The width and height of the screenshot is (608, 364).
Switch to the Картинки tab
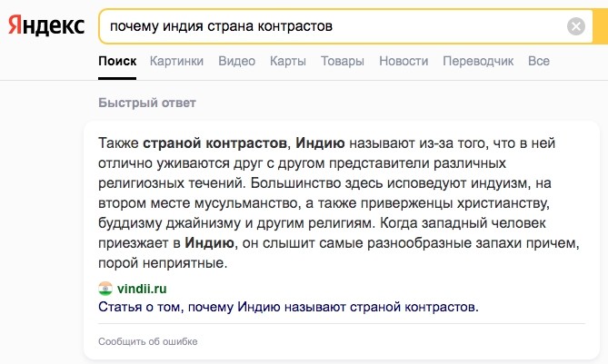[x=177, y=62]
